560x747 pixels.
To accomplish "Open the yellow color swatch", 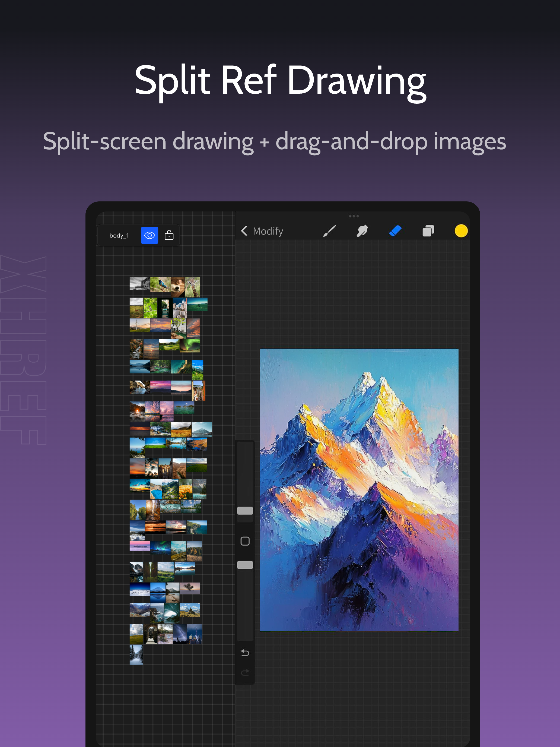I will tap(461, 231).
